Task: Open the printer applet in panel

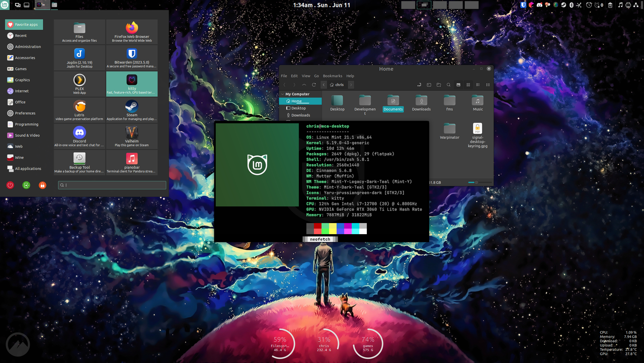Action: (x=628, y=5)
